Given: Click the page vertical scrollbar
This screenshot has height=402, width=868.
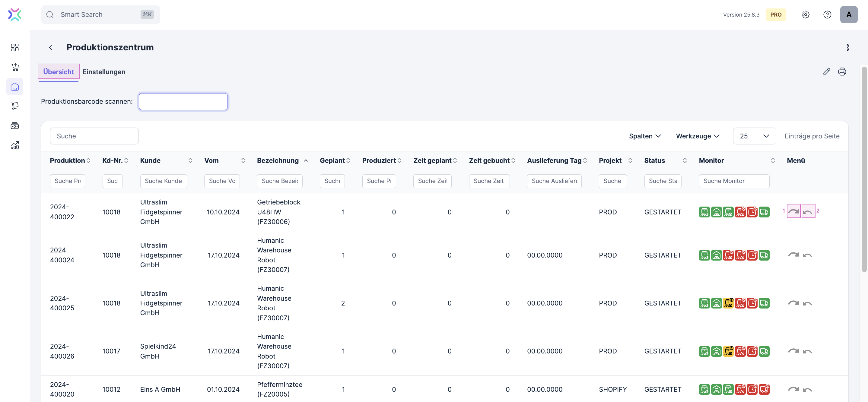Looking at the screenshot, I should click(864, 168).
